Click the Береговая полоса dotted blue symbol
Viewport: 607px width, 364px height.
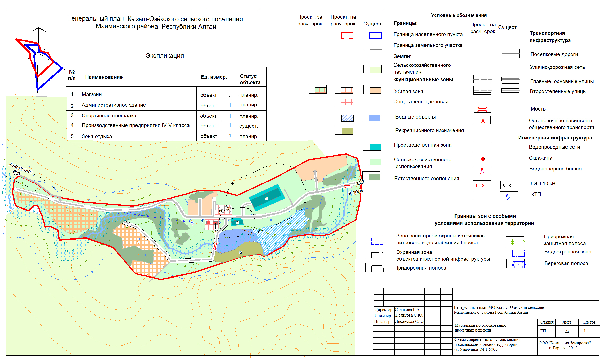point(516,264)
